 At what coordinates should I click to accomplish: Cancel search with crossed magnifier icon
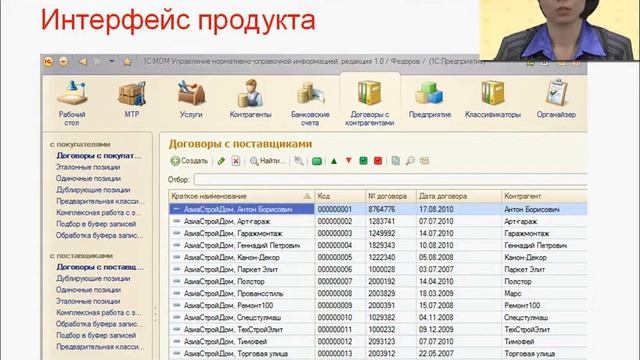pyautogui.click(x=299, y=161)
